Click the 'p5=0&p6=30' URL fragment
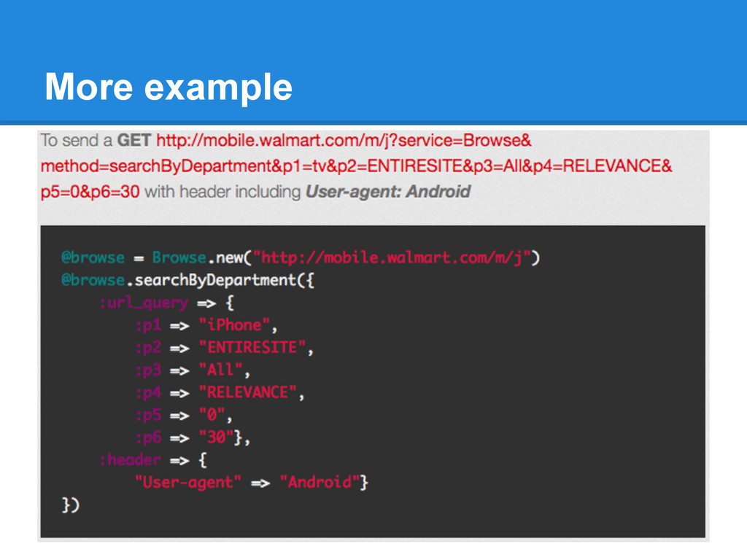This screenshot has width=747, height=560. pos(90,192)
